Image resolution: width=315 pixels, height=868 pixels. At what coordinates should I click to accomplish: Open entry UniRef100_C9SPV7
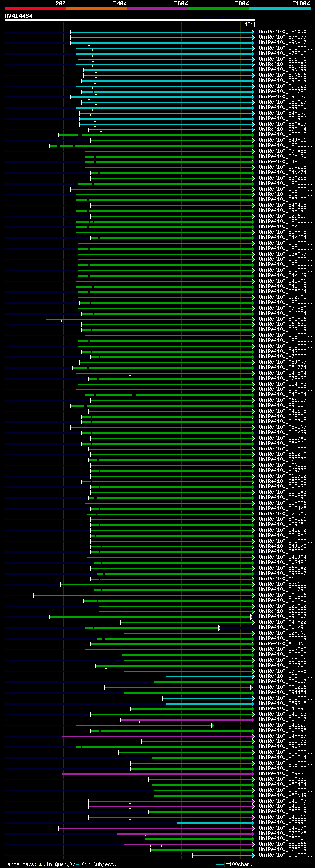[x=283, y=574]
